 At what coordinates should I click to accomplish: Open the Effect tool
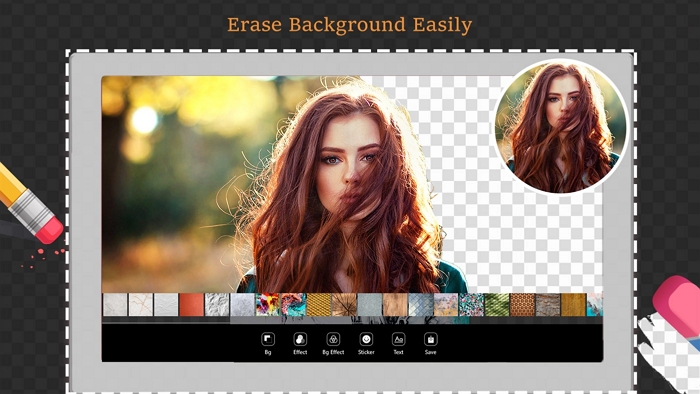[x=300, y=344]
